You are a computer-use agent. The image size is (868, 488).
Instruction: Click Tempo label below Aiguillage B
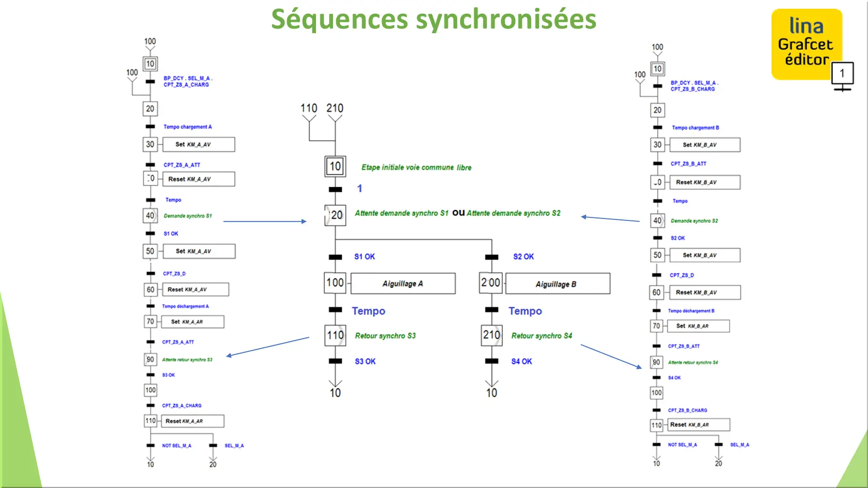click(525, 311)
